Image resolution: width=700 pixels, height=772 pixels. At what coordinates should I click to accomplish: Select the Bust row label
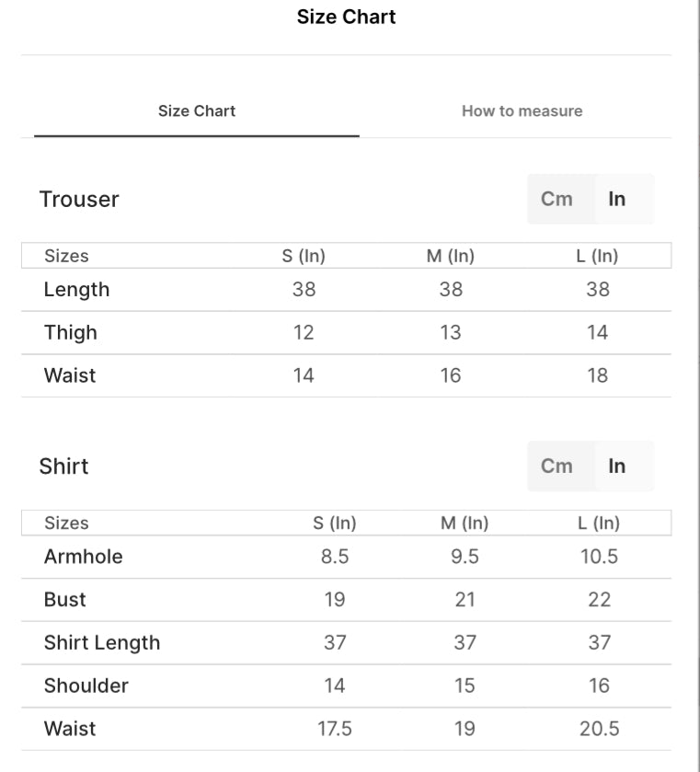[64, 600]
